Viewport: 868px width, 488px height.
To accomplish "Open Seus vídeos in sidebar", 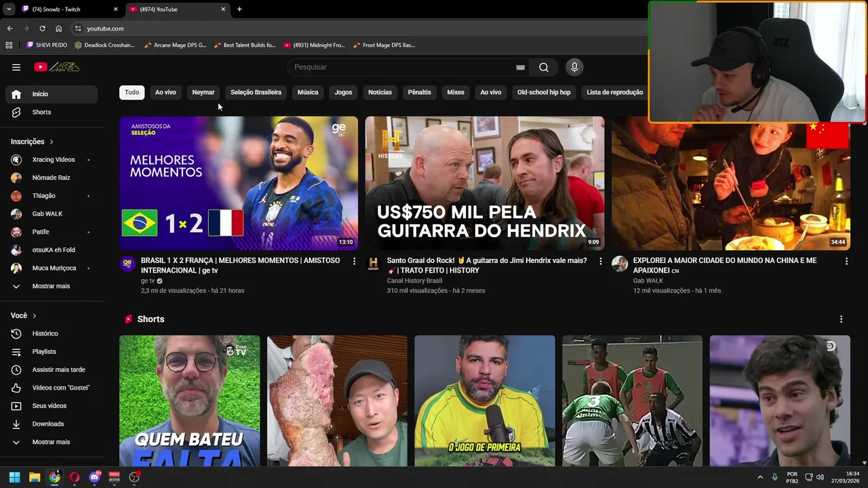I will [x=52, y=406].
